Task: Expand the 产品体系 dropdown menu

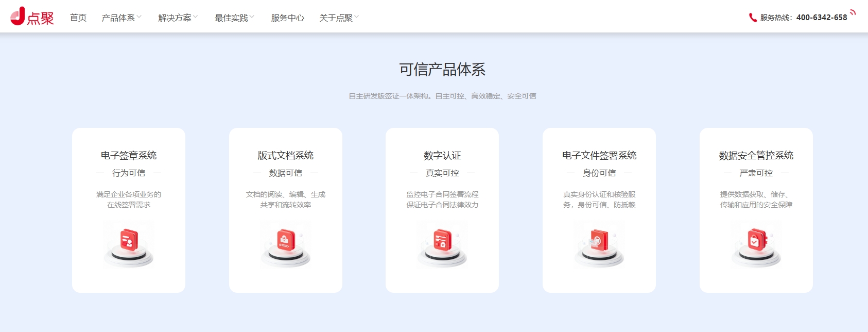Action: click(121, 18)
